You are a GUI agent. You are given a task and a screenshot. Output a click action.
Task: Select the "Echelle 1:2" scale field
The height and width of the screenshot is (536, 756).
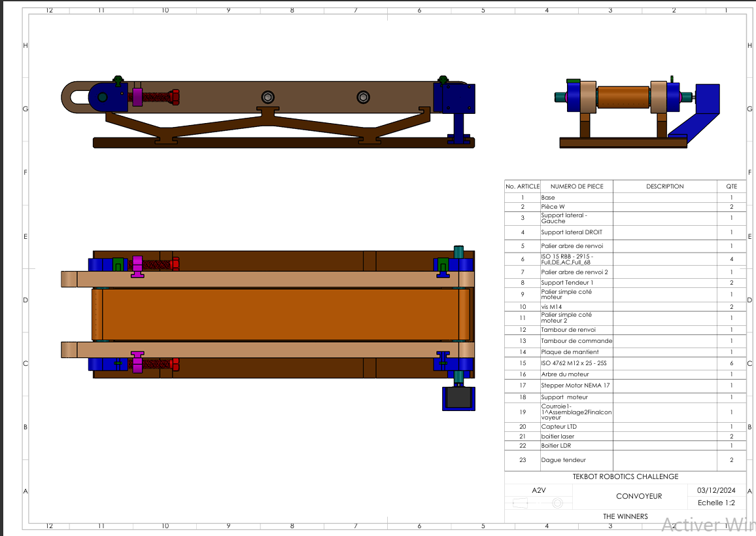[x=716, y=503]
